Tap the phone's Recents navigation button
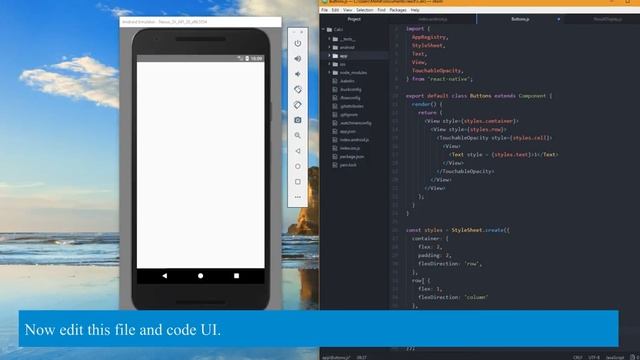The width and height of the screenshot is (640, 360). 236,276
